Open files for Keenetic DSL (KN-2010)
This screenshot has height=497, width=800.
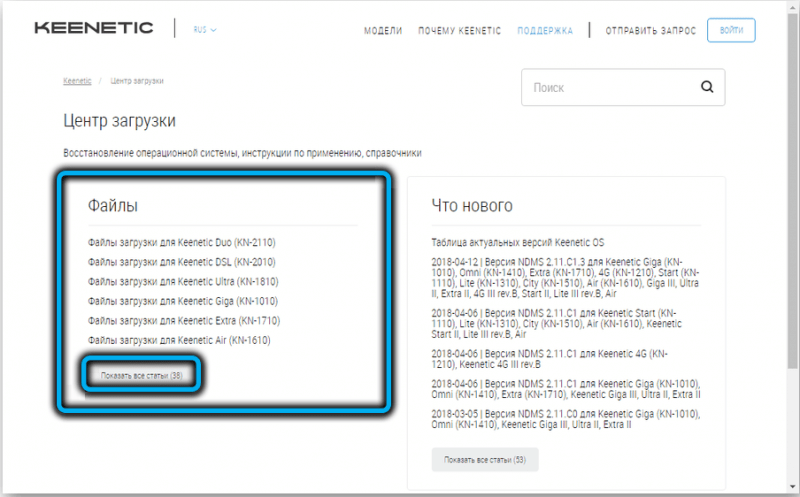[182, 262]
